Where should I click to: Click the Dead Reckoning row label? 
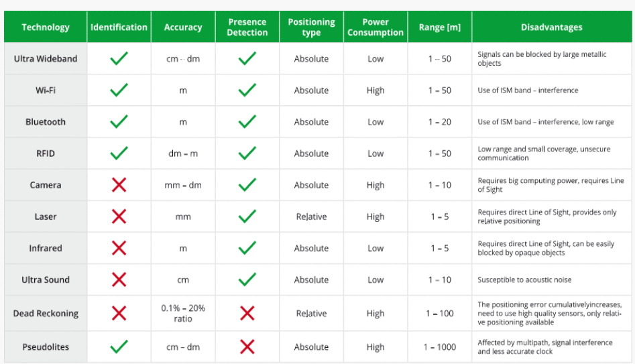[46, 313]
